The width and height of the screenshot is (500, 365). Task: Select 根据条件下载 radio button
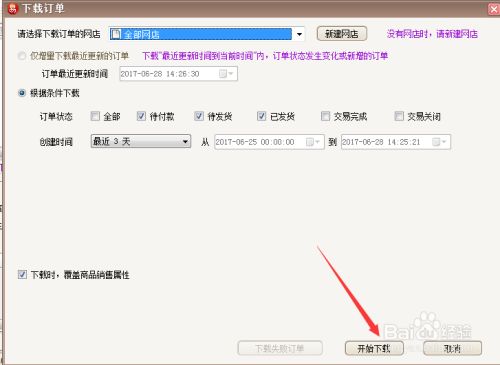click(22, 93)
